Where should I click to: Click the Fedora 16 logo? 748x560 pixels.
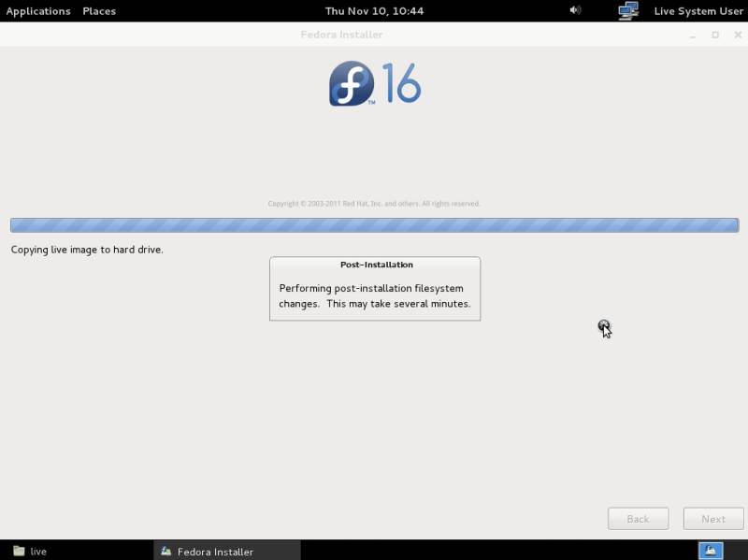(x=375, y=83)
